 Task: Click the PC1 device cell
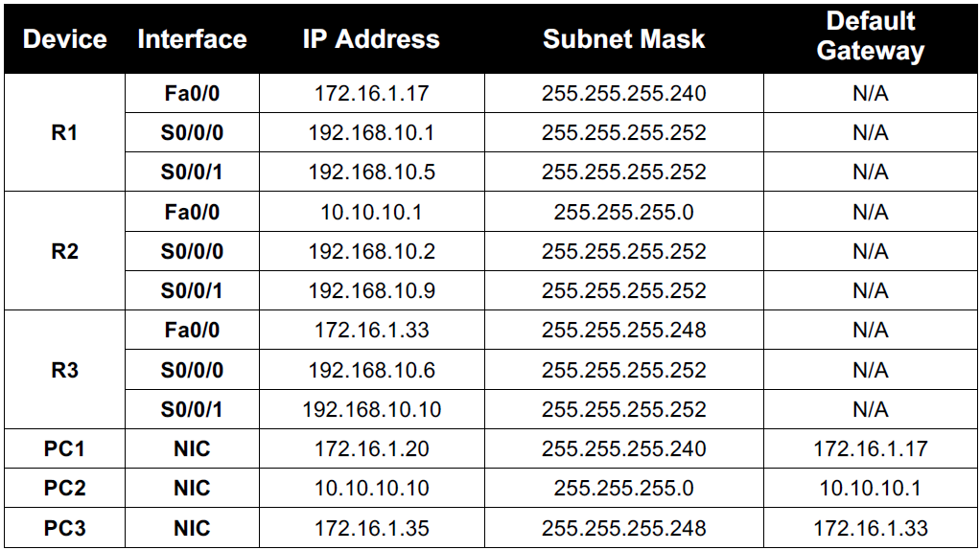click(64, 448)
